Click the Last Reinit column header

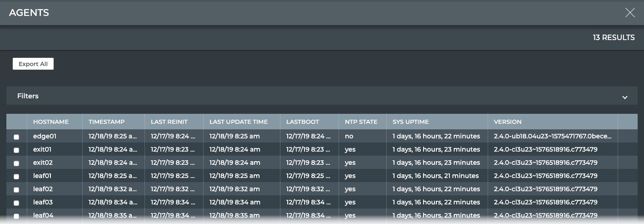[x=169, y=122]
